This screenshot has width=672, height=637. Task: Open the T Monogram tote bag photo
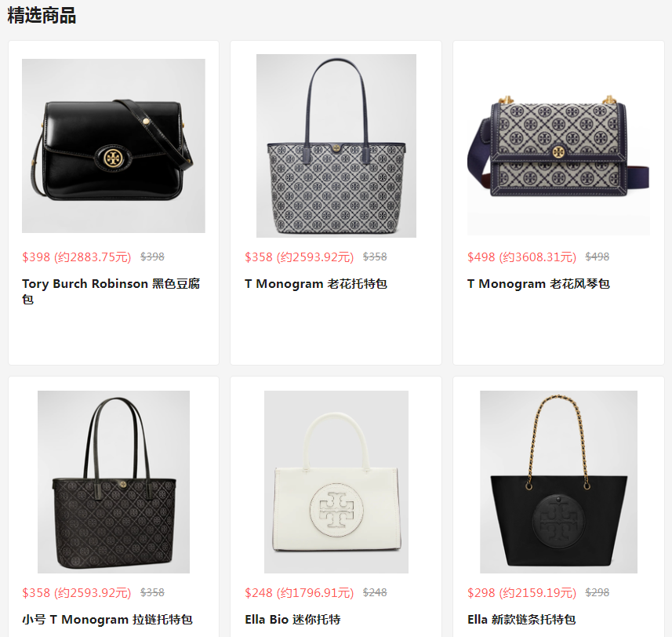coord(336,146)
